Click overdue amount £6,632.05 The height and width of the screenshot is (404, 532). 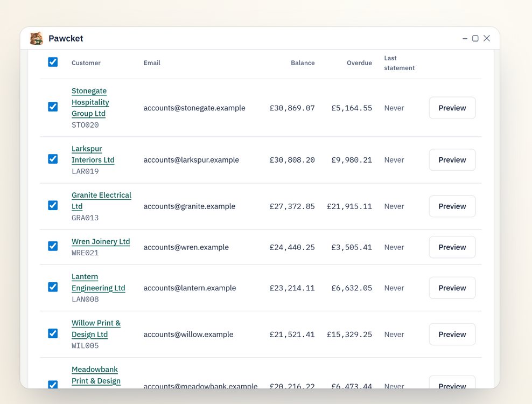pos(352,288)
